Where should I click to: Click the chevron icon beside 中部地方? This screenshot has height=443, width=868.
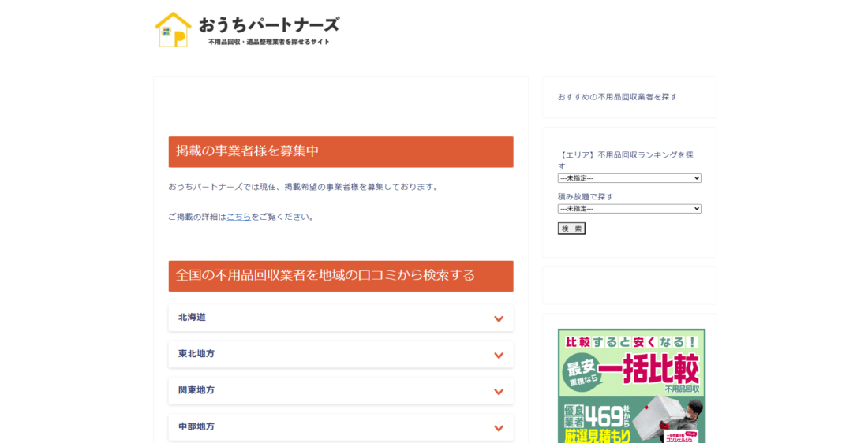[498, 427]
